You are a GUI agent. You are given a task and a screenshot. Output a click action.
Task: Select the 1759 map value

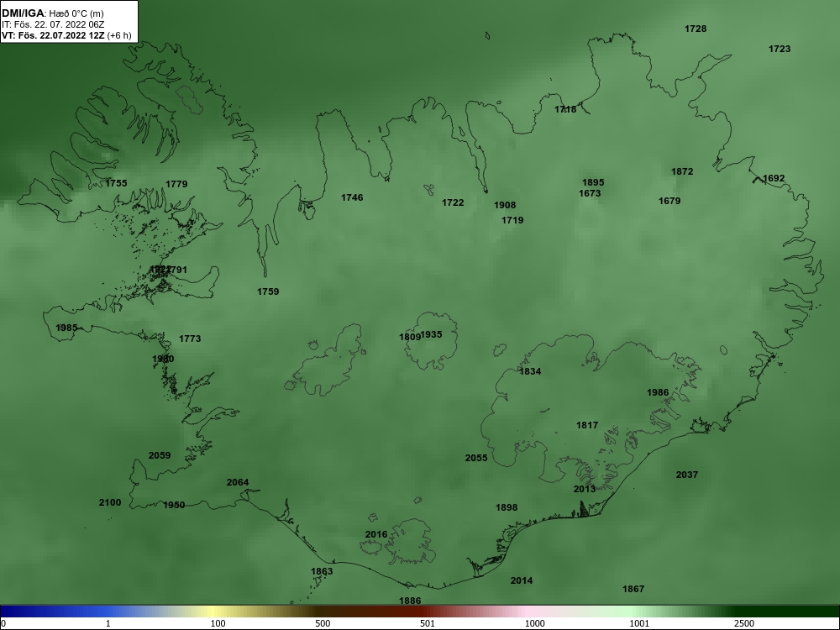(x=268, y=292)
